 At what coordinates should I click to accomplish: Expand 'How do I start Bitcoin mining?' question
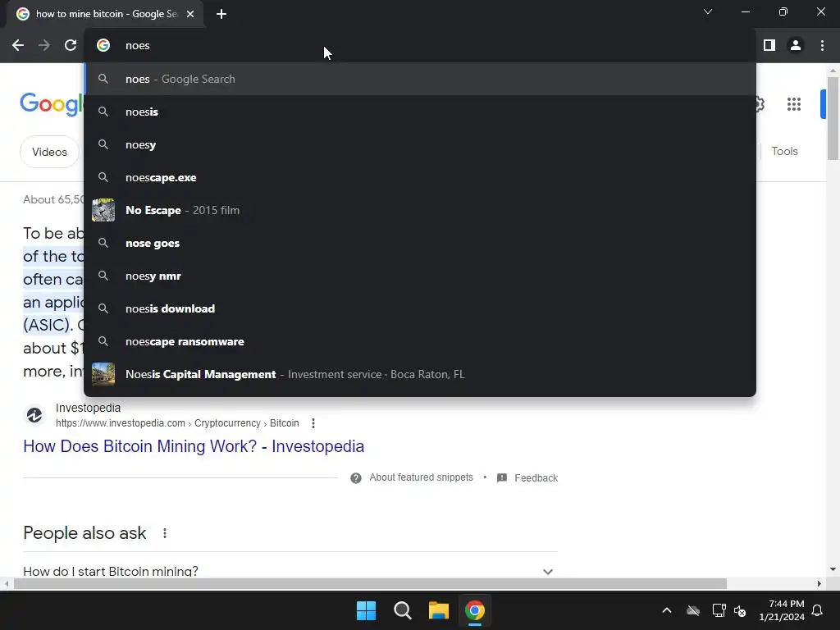tap(290, 571)
